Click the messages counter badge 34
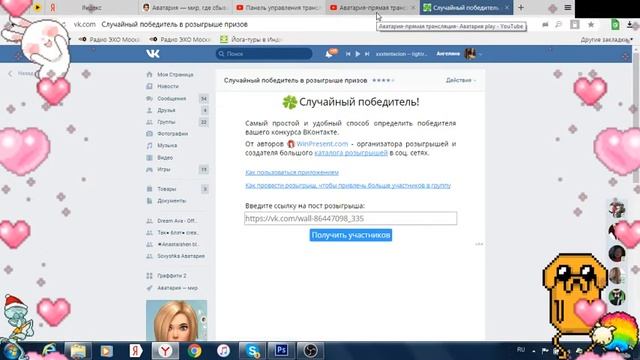This screenshot has height=360, width=640. coord(204,98)
